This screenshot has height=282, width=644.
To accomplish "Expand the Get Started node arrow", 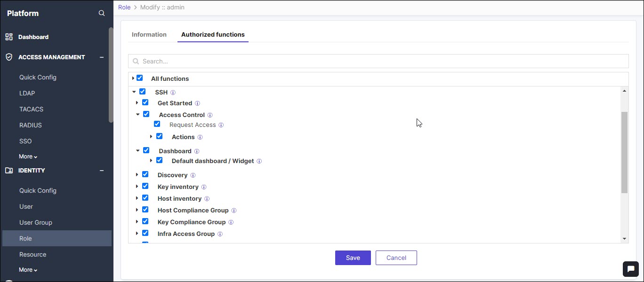I will coord(137,103).
